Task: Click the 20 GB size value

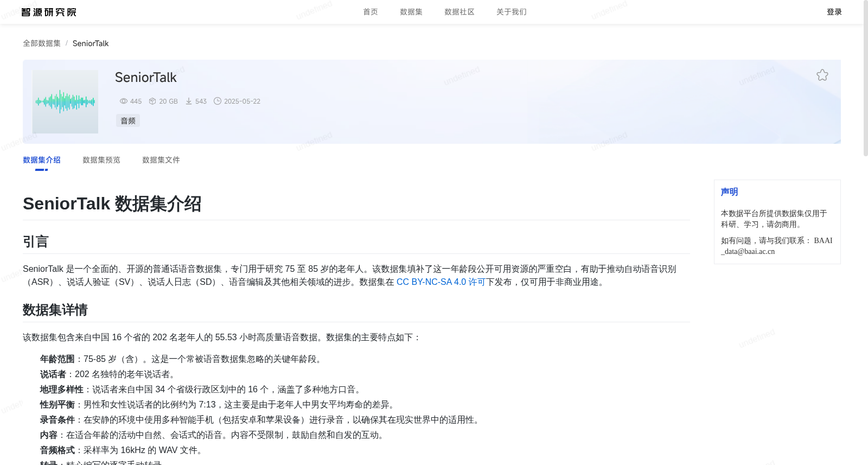Action: point(168,101)
